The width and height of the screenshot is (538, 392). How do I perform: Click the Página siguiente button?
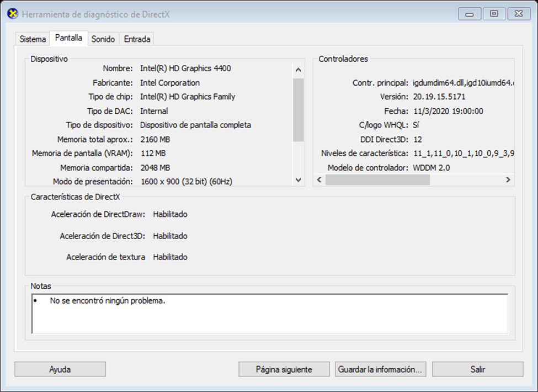pos(284,369)
